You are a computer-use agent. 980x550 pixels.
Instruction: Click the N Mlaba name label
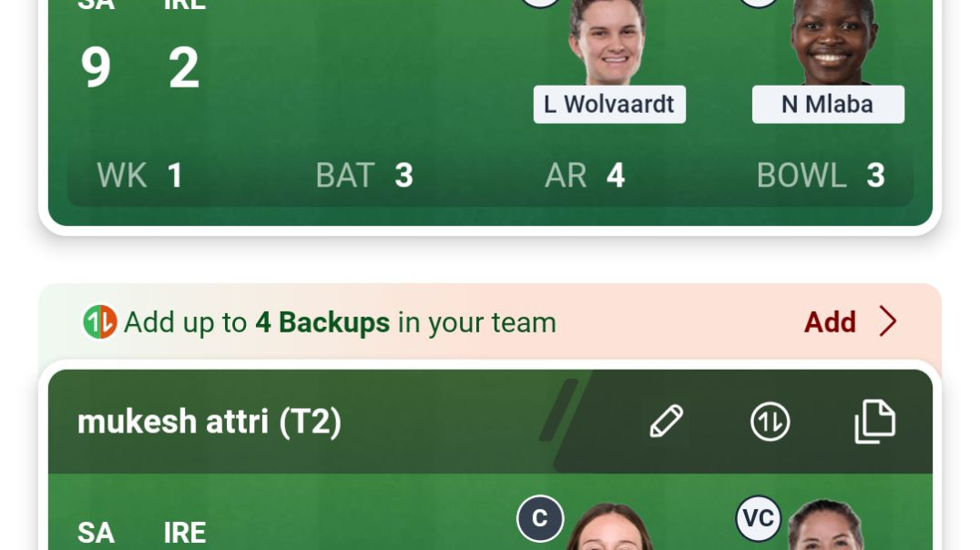tap(828, 105)
